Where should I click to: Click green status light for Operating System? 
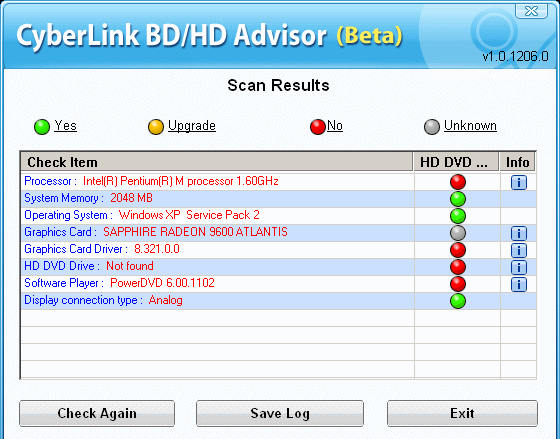458,216
